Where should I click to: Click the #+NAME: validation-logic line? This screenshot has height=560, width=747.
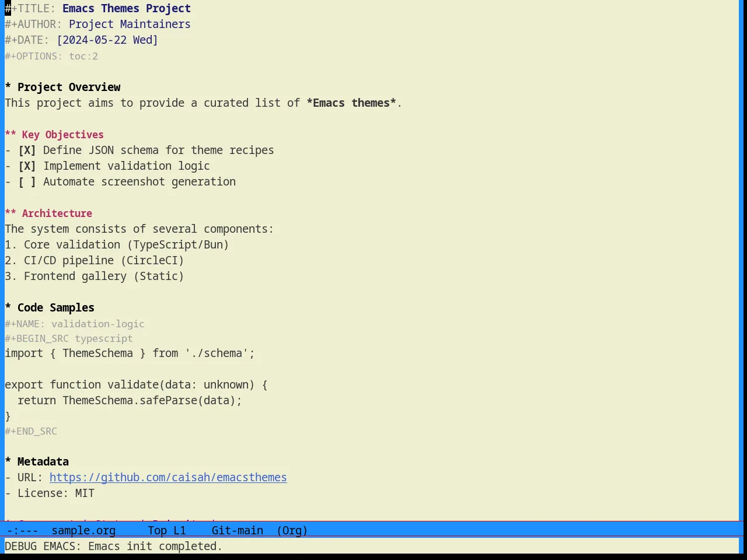(75, 324)
